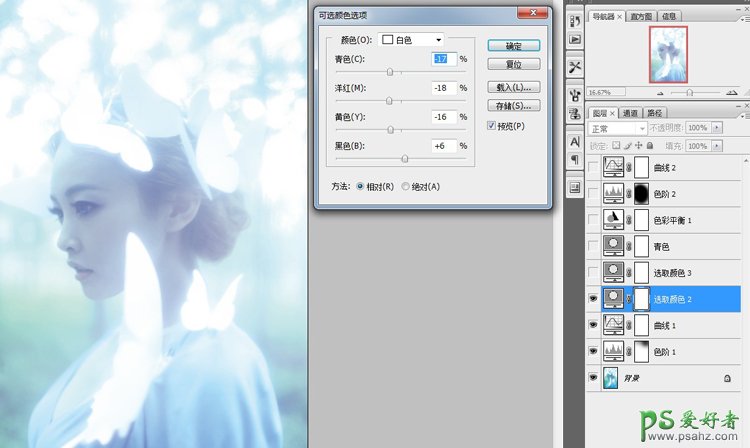Show the 色彩平衡 1 layer visibility box
This screenshot has width=750, height=448.
pos(595,220)
